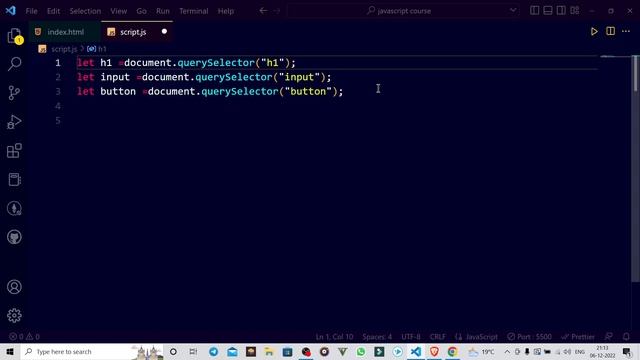Open the editor More Actions ellipsis
This screenshot has height=360, width=640.
point(626,31)
